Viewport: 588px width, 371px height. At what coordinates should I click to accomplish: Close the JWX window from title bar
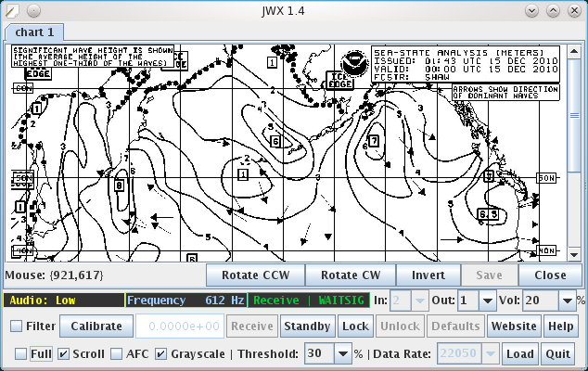[x=575, y=10]
